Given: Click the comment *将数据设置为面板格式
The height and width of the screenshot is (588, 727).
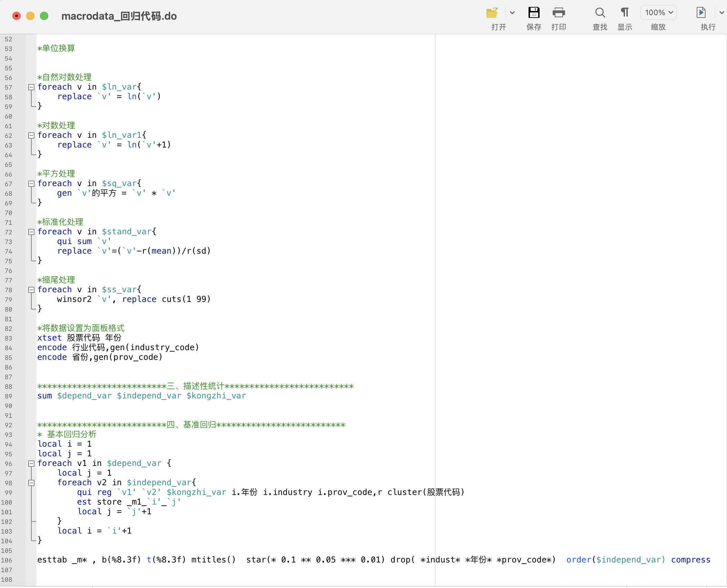Looking at the screenshot, I should [x=81, y=328].
